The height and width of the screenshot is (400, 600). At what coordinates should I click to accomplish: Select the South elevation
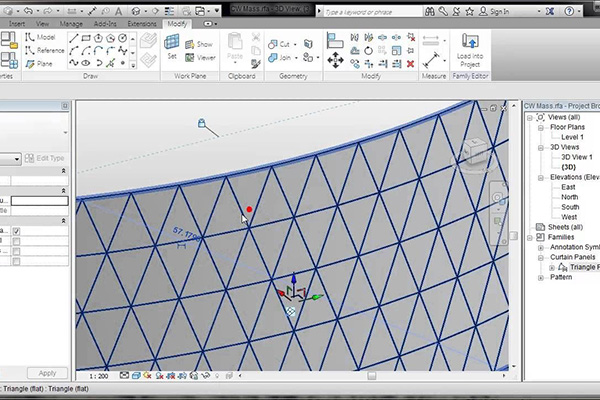570,207
